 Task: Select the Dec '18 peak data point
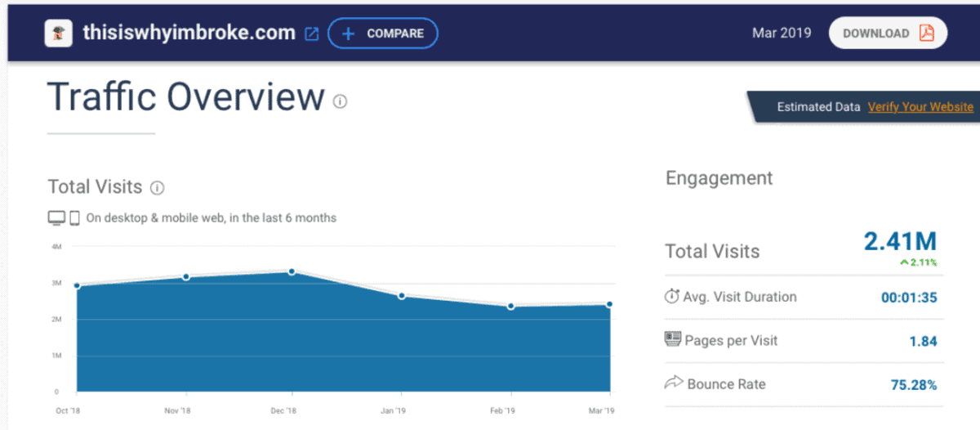pyautogui.click(x=292, y=271)
